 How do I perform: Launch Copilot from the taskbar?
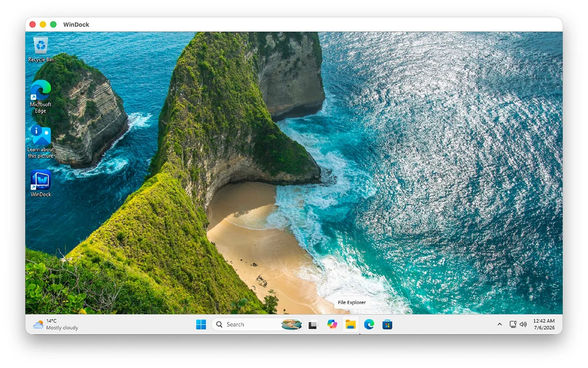coord(332,325)
